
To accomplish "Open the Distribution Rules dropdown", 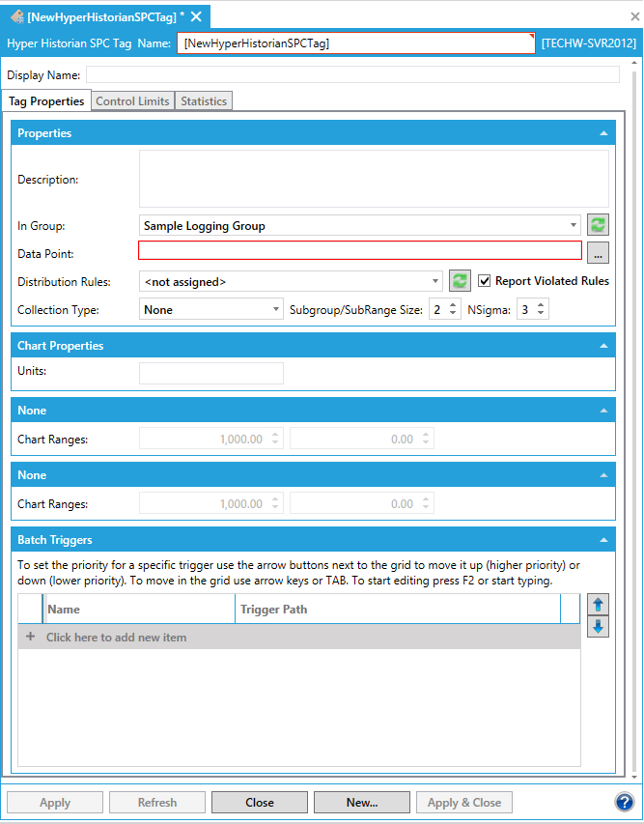I will click(x=435, y=281).
